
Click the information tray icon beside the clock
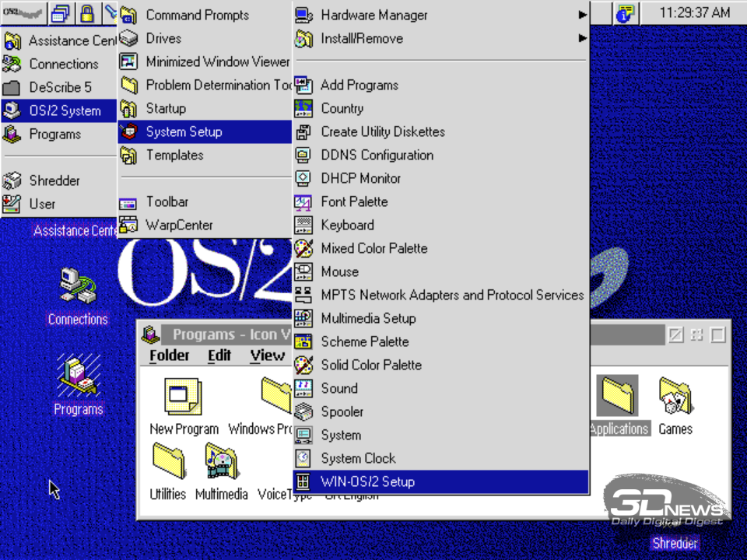[x=625, y=13]
